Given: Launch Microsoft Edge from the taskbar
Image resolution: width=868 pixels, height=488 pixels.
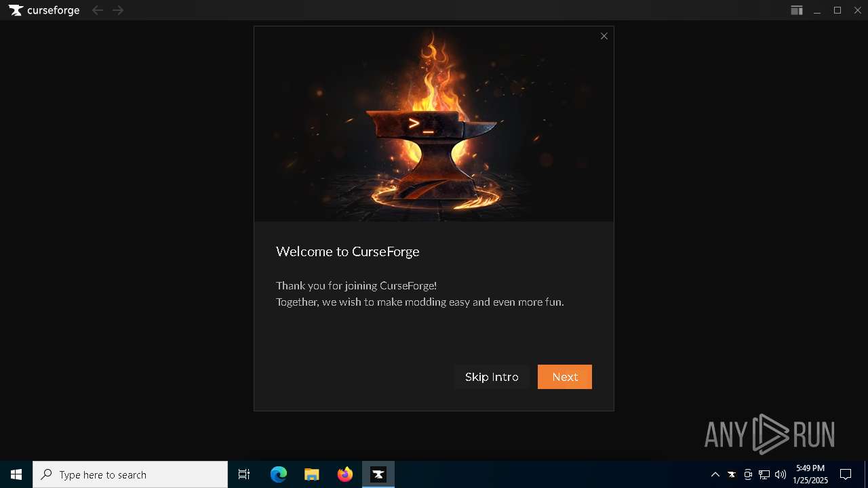Looking at the screenshot, I should [x=279, y=474].
